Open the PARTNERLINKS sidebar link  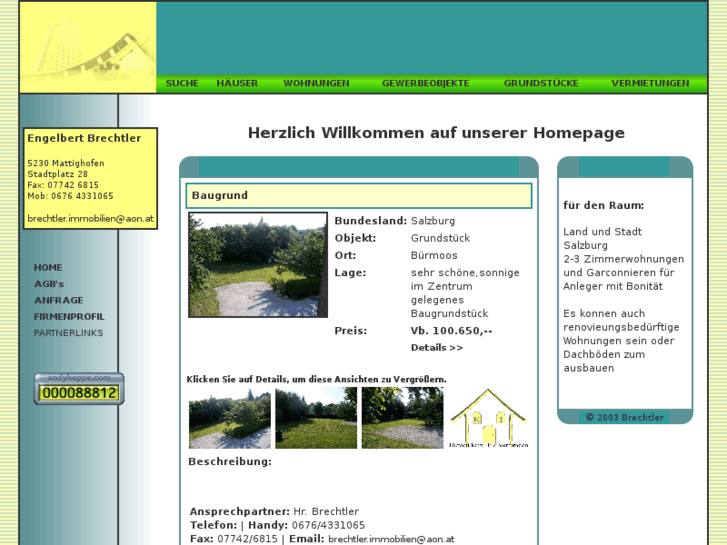(x=69, y=333)
